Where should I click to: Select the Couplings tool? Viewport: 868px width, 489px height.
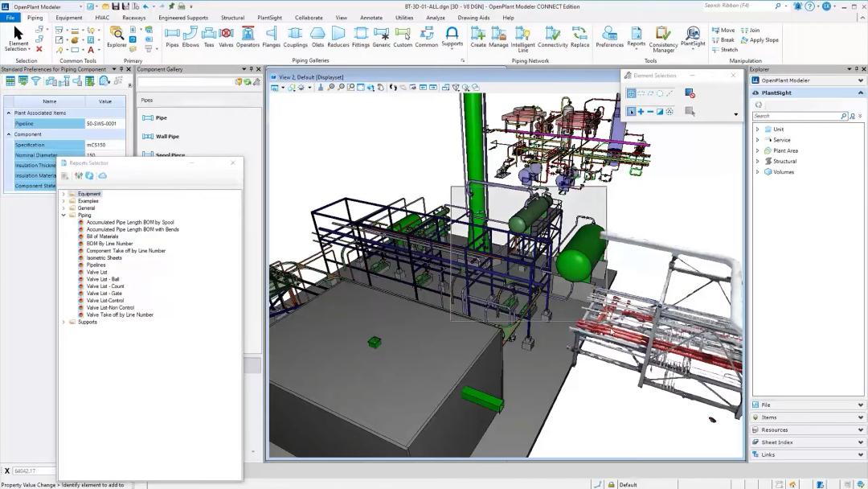(295, 37)
